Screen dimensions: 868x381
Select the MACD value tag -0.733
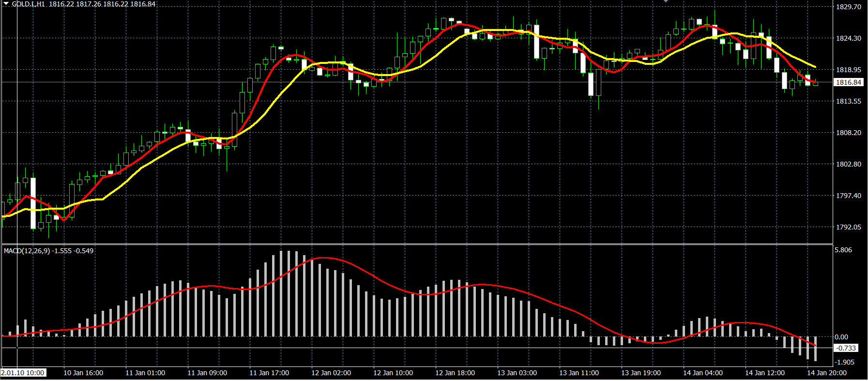846,348
